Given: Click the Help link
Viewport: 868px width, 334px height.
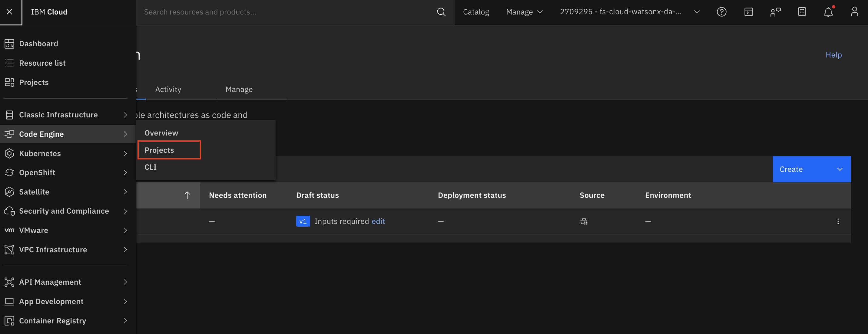Looking at the screenshot, I should click(x=833, y=55).
